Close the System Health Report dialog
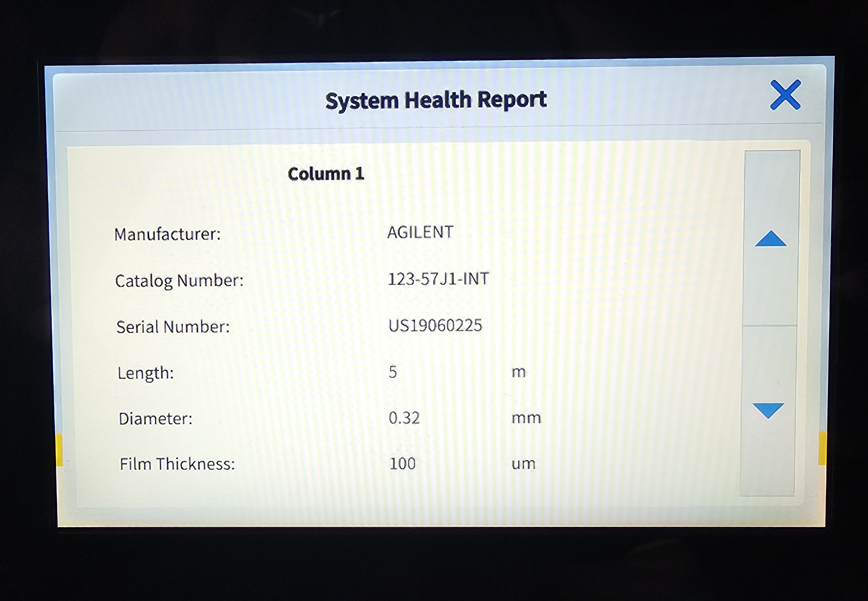This screenshot has width=868, height=601. [x=785, y=95]
